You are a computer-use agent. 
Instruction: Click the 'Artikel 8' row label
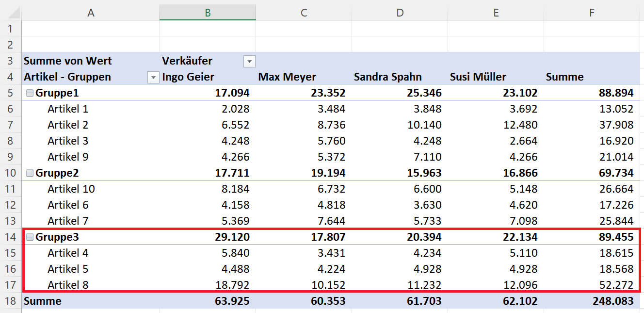click(68, 285)
